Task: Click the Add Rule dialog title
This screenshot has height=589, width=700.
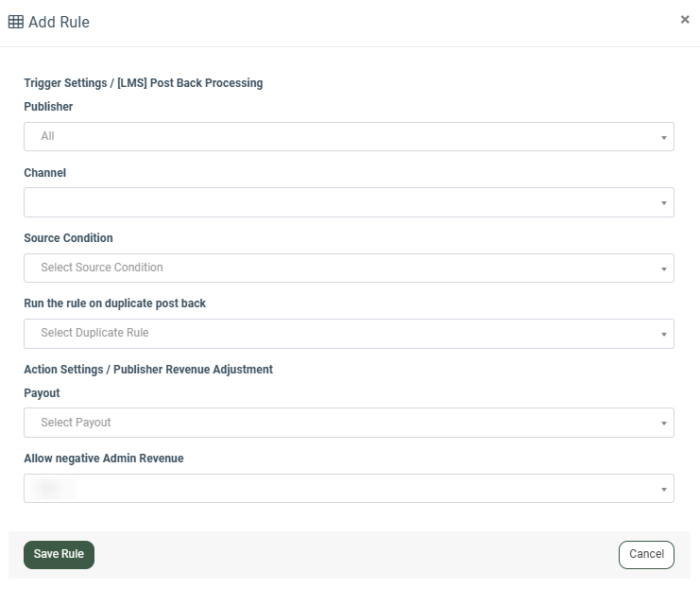Action: pos(59,22)
